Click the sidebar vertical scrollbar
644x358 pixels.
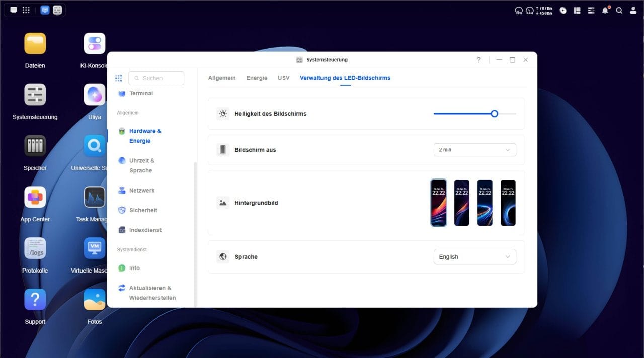[x=196, y=234]
